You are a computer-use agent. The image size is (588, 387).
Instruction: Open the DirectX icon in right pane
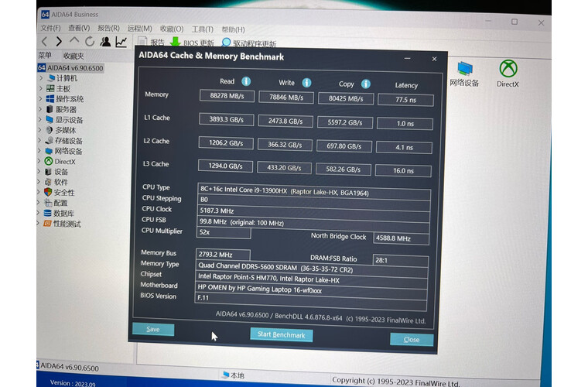coord(508,74)
